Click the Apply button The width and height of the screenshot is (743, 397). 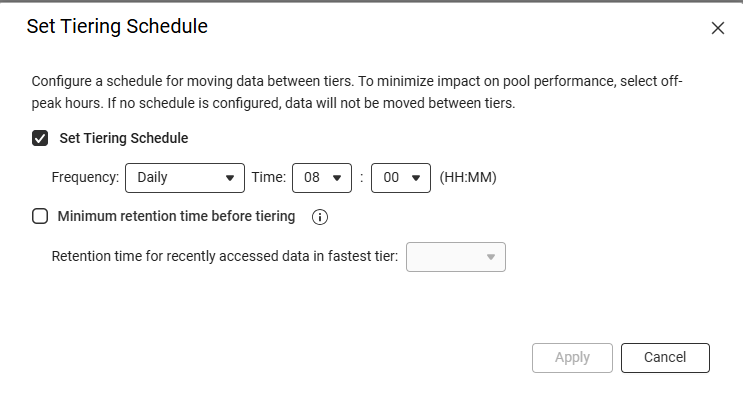point(572,358)
